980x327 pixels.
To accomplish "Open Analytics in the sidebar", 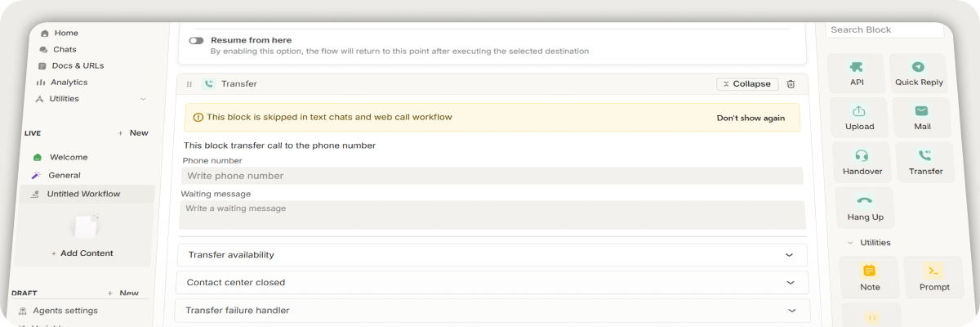I will click(68, 83).
